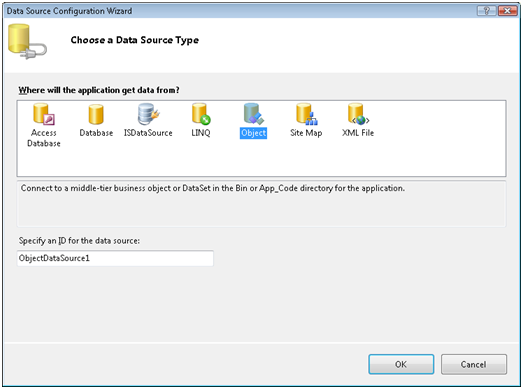523x389 pixels.
Task: Click the XML File label text
Action: pos(358,133)
